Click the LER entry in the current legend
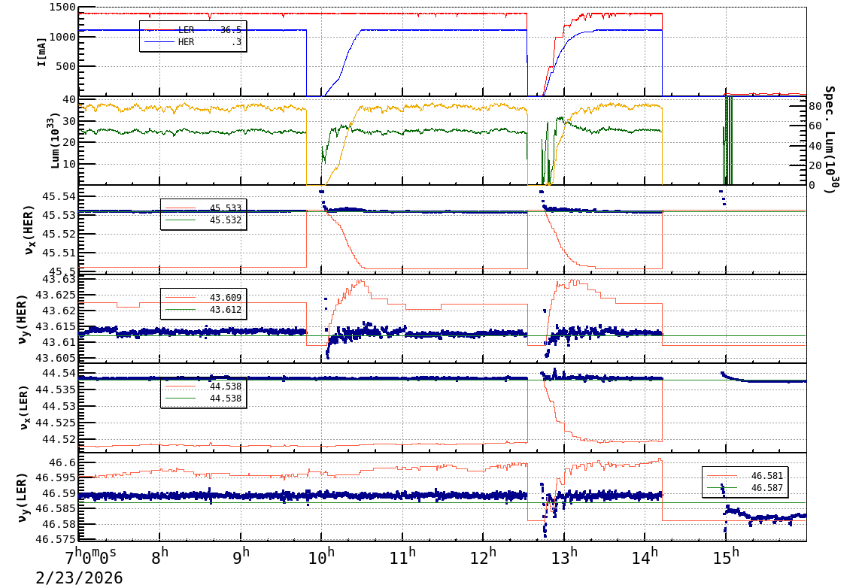868x588 pixels. (x=186, y=30)
